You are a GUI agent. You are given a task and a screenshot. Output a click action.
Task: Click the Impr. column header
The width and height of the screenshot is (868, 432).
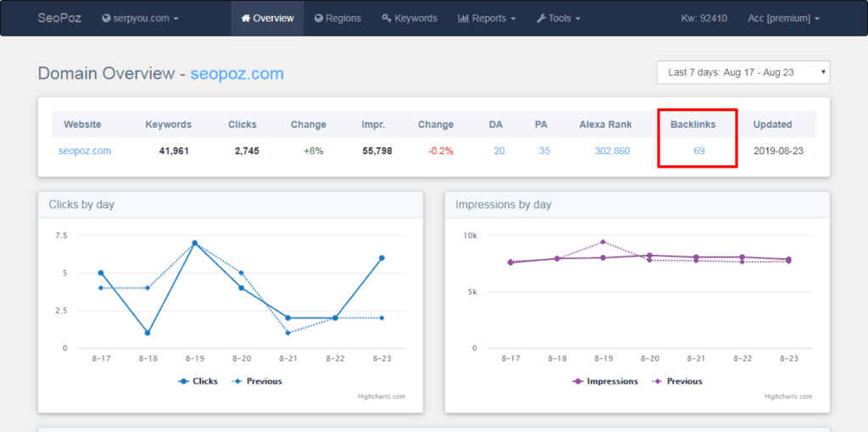373,125
